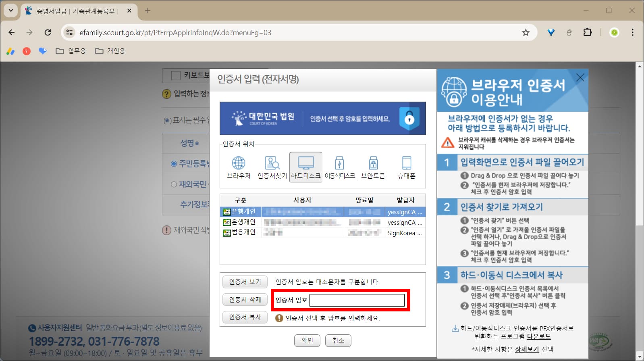Image resolution: width=644 pixels, height=361 pixels.
Task: Open the Extensions puzzle icon
Action: [x=588, y=32]
